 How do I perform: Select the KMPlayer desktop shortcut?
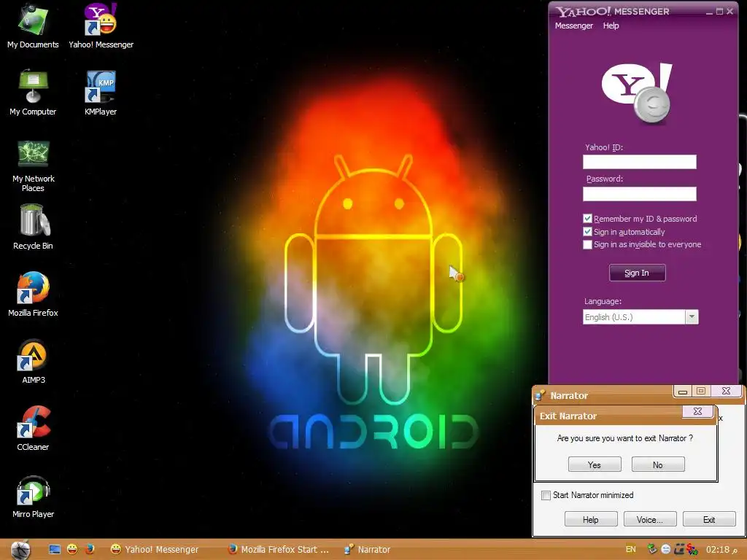tap(101, 93)
